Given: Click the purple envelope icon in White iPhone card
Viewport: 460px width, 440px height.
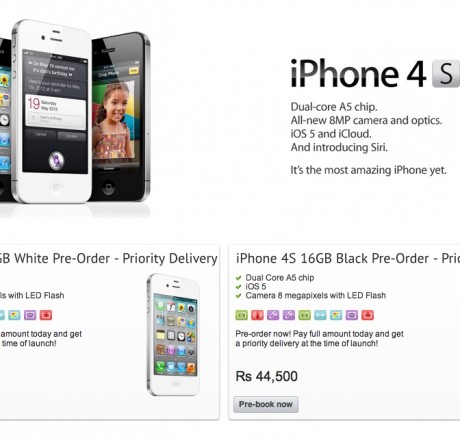Looking at the screenshot, I should click(30, 315).
